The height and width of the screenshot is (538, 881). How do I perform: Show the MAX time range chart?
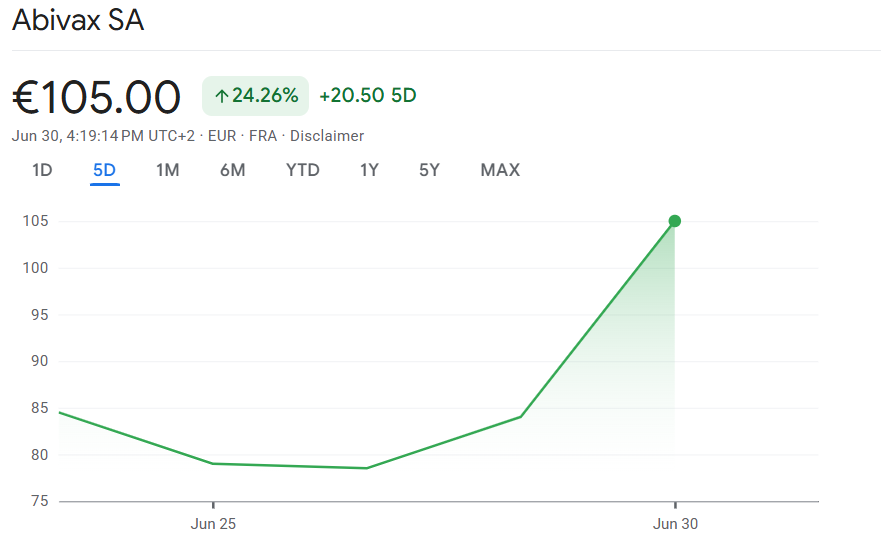tap(500, 170)
